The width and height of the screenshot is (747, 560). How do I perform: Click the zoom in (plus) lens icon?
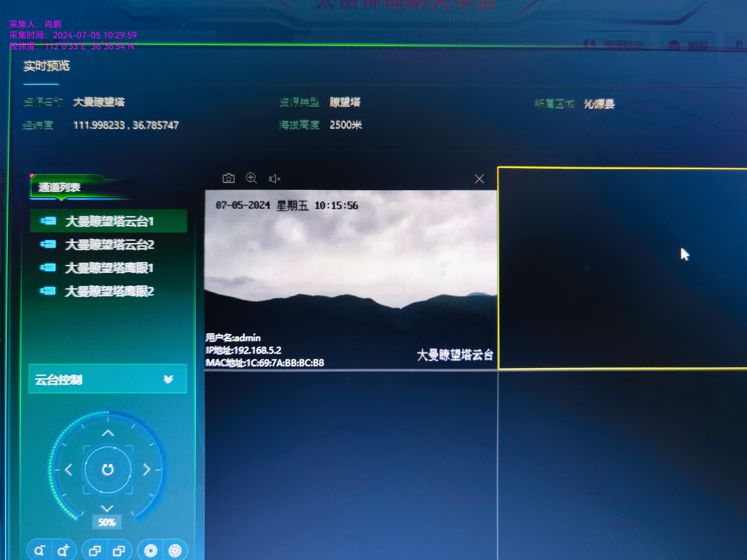(x=63, y=551)
